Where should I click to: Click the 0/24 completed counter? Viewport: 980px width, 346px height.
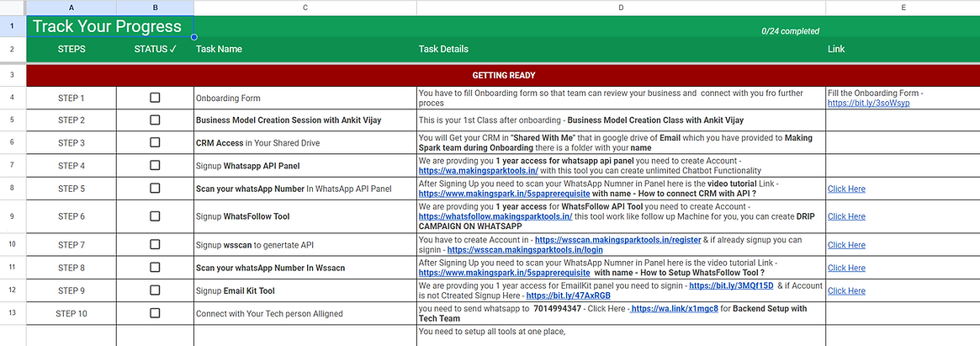[x=790, y=31]
